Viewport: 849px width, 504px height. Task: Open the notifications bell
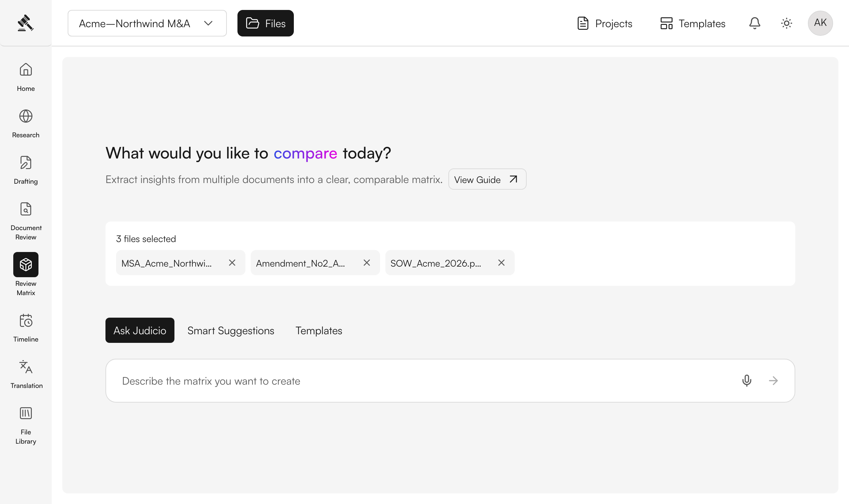click(x=754, y=23)
